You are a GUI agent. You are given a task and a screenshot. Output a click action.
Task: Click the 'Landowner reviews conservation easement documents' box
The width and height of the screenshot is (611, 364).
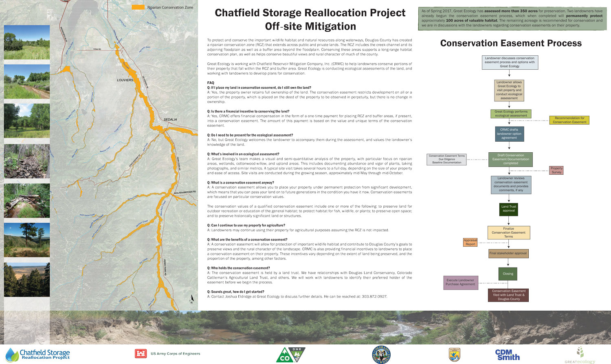click(x=511, y=184)
